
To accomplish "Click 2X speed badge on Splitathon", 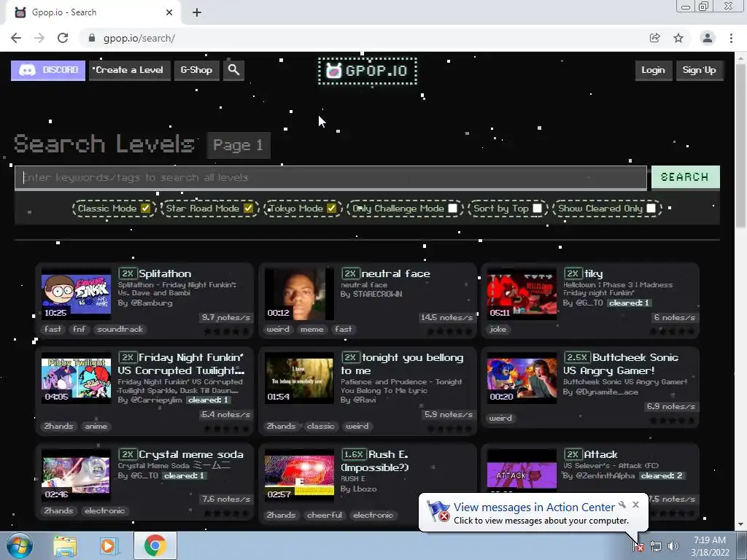I will point(127,273).
